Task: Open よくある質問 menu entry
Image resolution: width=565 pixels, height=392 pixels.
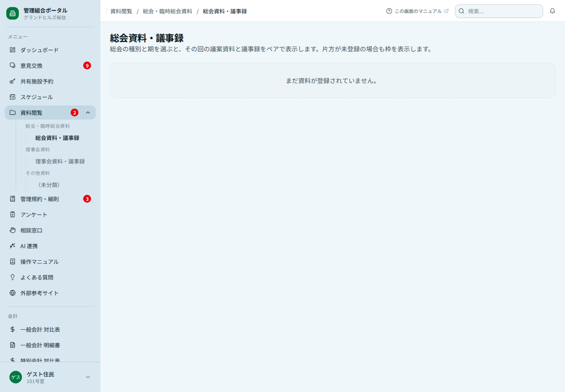Action: (50, 277)
